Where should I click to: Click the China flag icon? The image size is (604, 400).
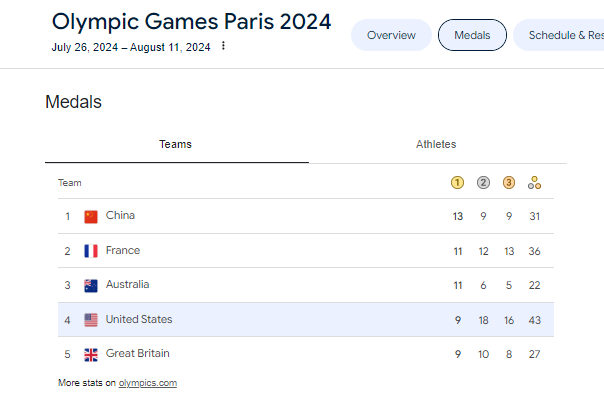[x=91, y=216]
